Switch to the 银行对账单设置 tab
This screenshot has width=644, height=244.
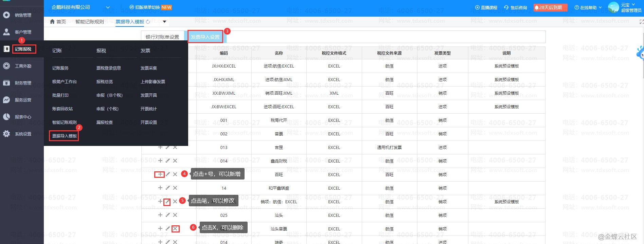point(162,37)
